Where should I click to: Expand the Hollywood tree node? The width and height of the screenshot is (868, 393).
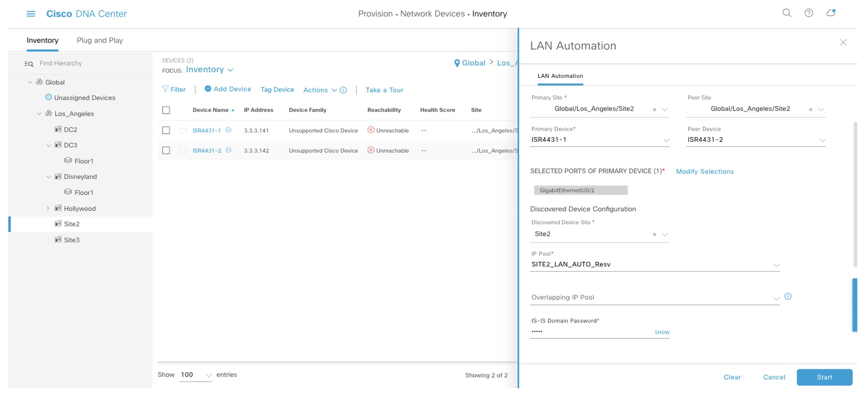[48, 208]
